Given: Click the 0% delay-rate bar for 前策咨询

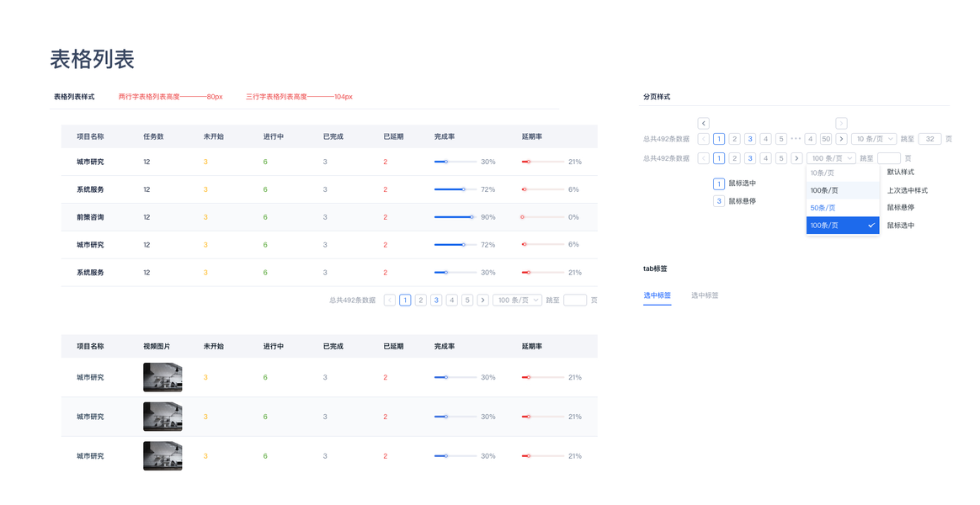Looking at the screenshot, I should click(x=542, y=217).
